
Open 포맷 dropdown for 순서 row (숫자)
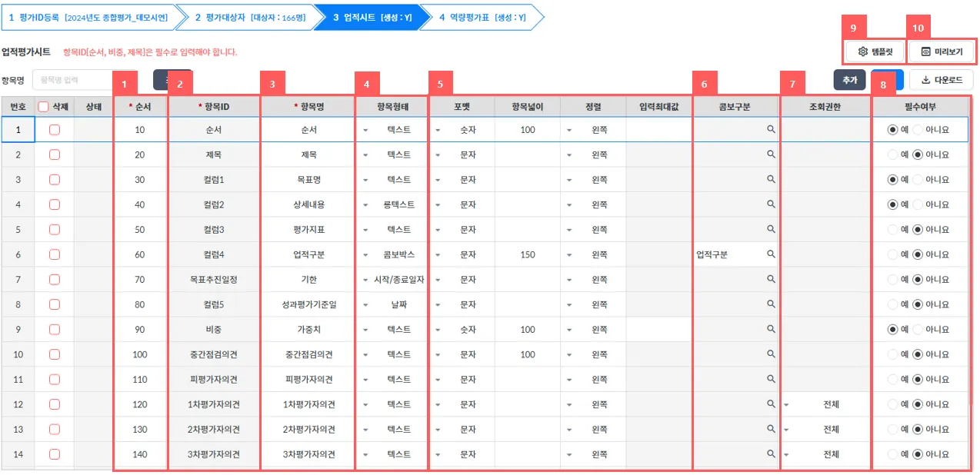(438, 130)
